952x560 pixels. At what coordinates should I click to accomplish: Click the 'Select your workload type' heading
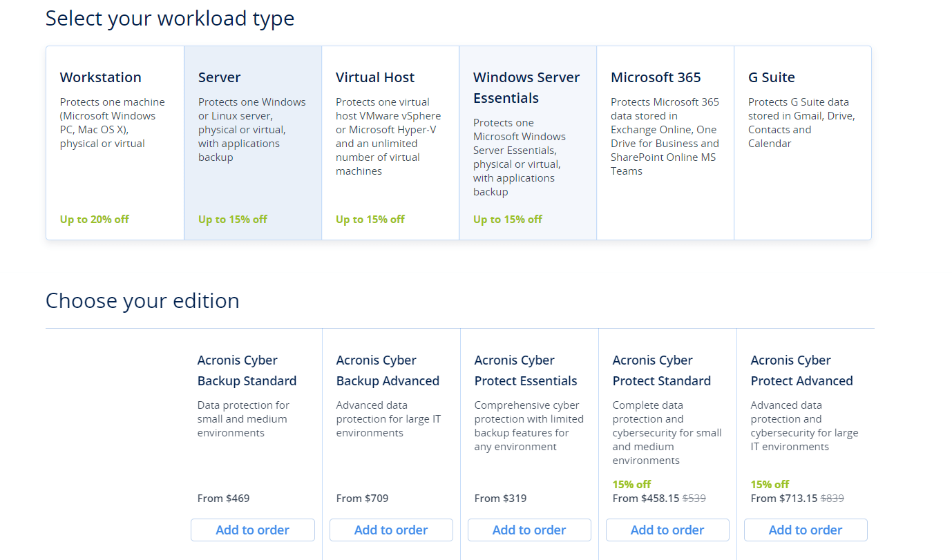pyautogui.click(x=170, y=19)
